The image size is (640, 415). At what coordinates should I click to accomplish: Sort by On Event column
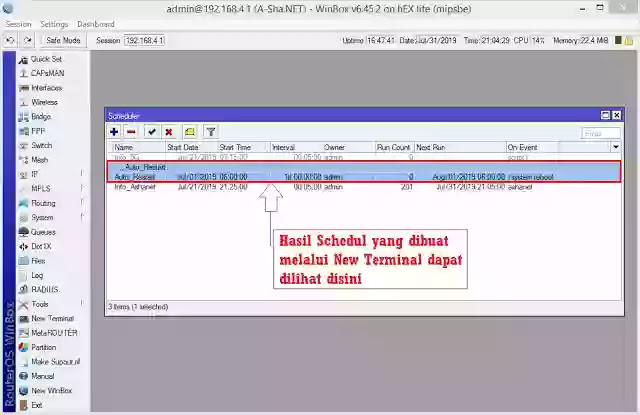coord(532,147)
